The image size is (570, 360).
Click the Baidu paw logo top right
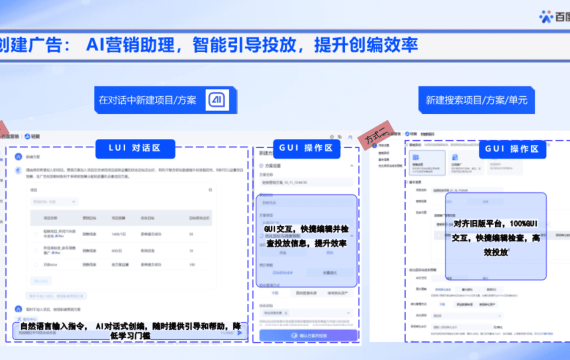[546, 17]
